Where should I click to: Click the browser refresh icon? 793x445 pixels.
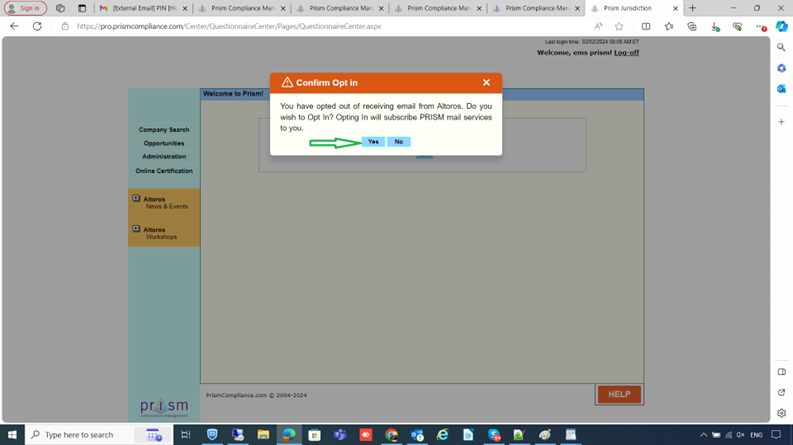point(37,27)
